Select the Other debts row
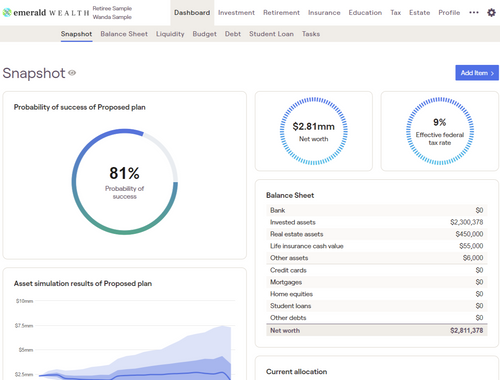 click(377, 318)
